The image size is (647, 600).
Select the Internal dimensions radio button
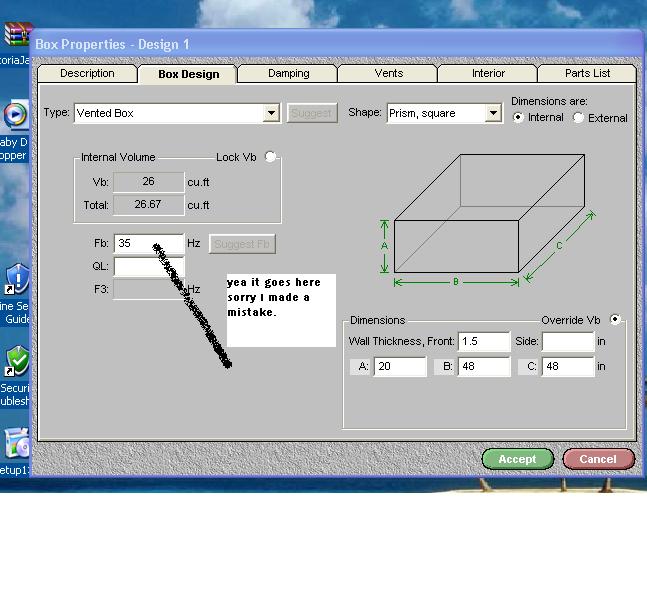click(518, 117)
